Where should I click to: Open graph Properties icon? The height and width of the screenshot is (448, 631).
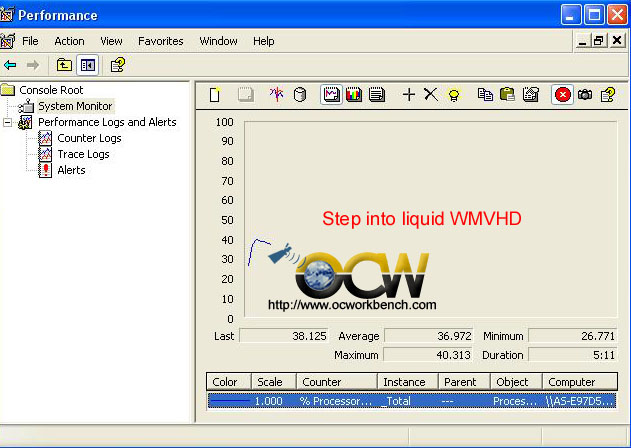[531, 95]
